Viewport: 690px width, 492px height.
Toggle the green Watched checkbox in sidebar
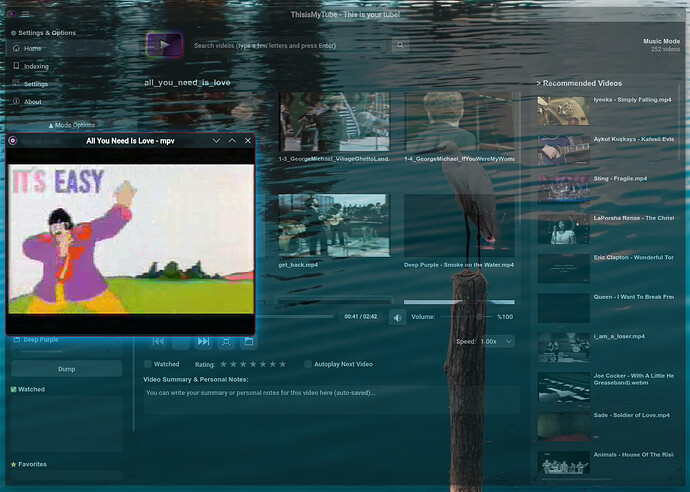point(14,389)
